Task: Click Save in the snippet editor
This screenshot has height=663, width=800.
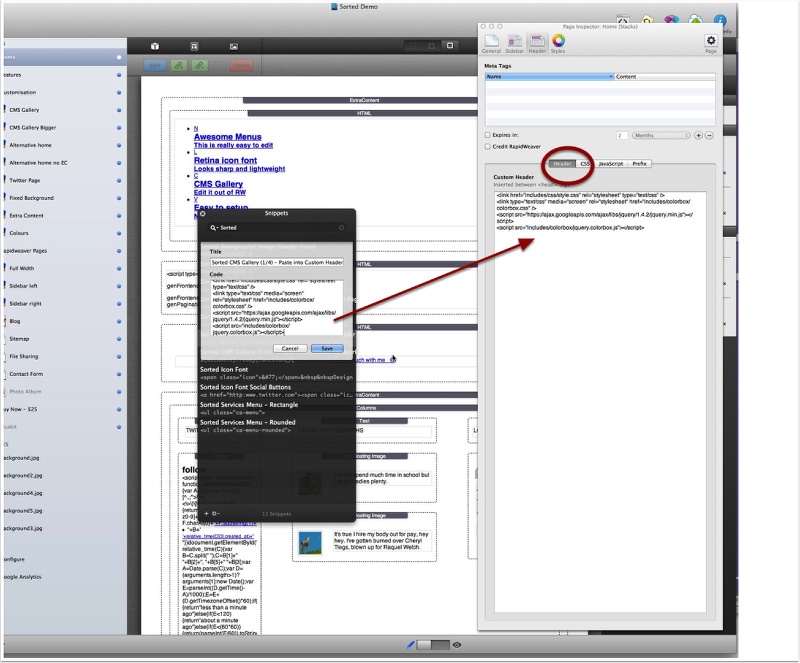Action: (327, 349)
